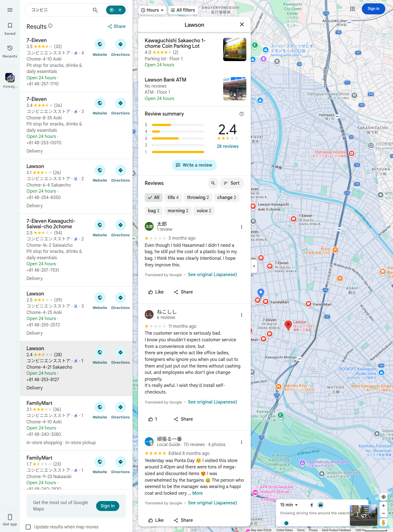
Task: Filter reviews by bag
Action: 154,211
